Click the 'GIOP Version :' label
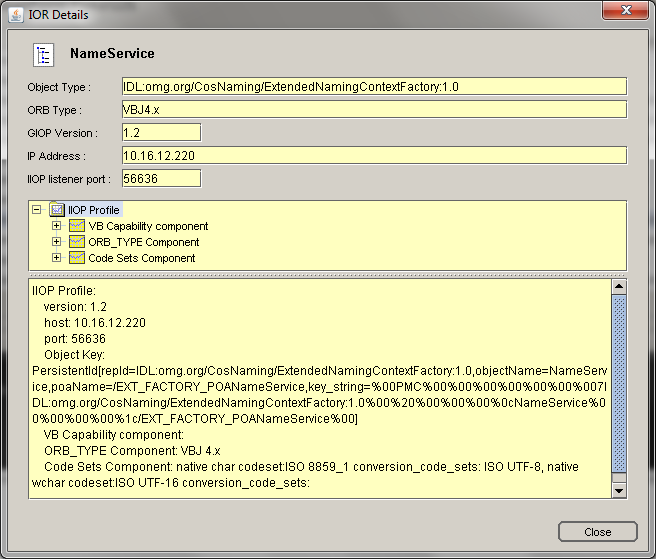 click(62, 133)
